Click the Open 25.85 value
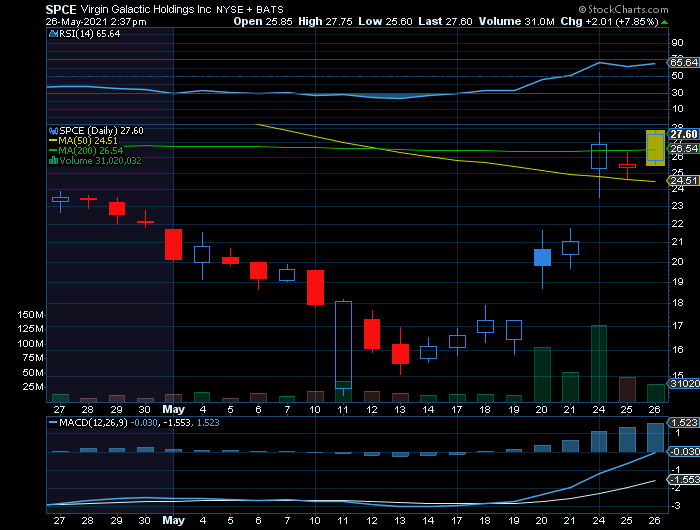Viewport: 700px width, 530px height. coord(263,21)
